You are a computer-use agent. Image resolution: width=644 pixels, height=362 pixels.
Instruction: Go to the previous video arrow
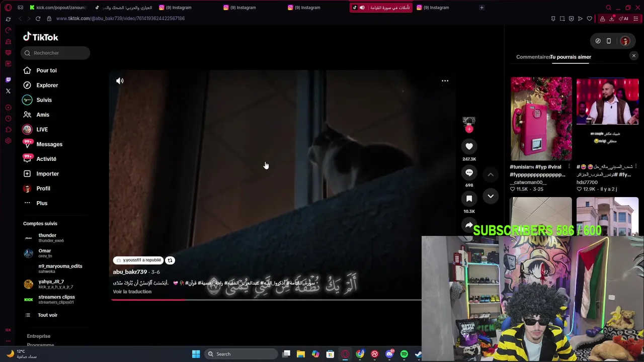click(491, 174)
